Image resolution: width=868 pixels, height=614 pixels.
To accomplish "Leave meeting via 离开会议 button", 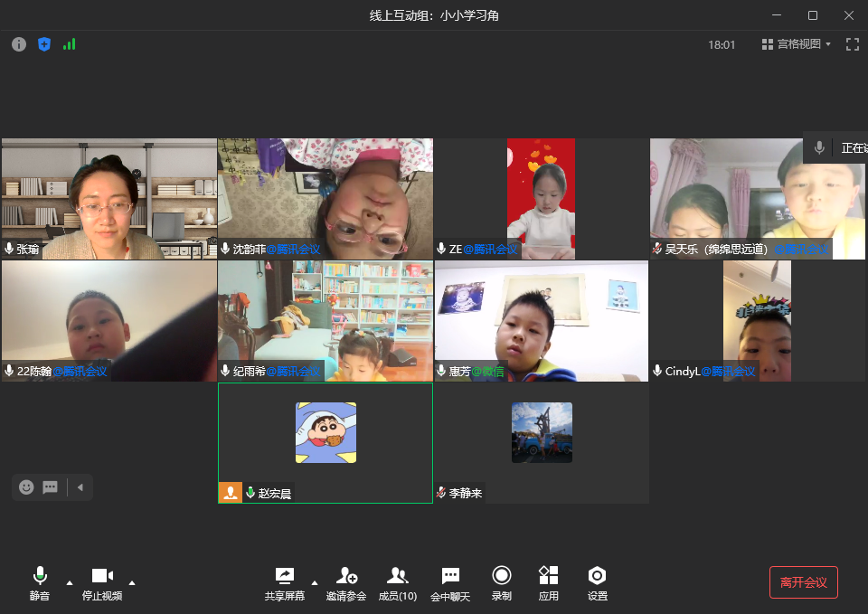I will tap(803, 582).
